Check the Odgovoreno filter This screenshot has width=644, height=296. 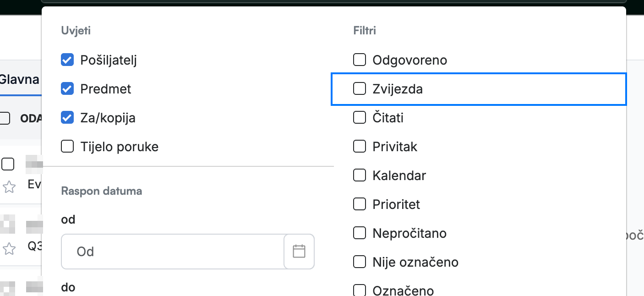(x=360, y=60)
